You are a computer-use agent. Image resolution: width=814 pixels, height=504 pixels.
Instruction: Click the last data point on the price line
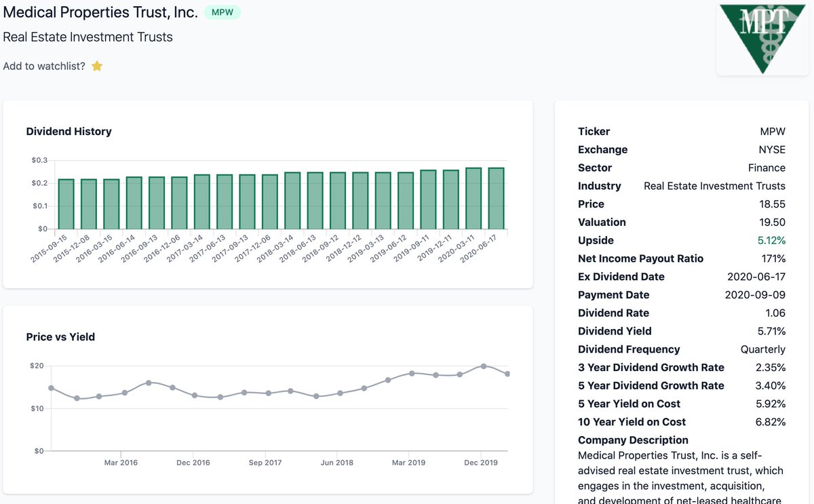(x=507, y=374)
